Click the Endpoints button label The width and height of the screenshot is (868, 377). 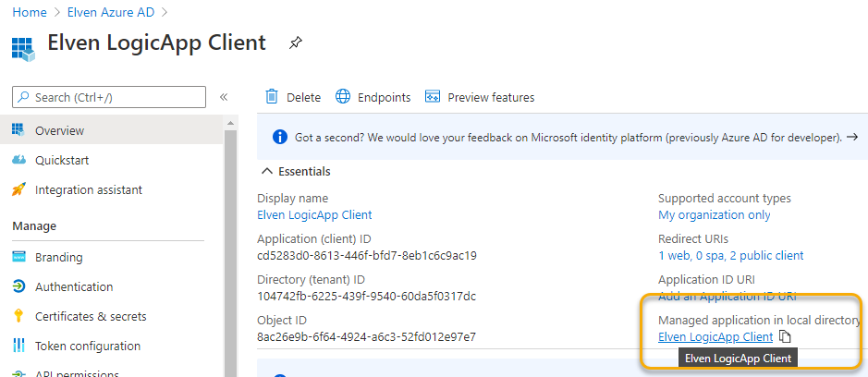385,97
